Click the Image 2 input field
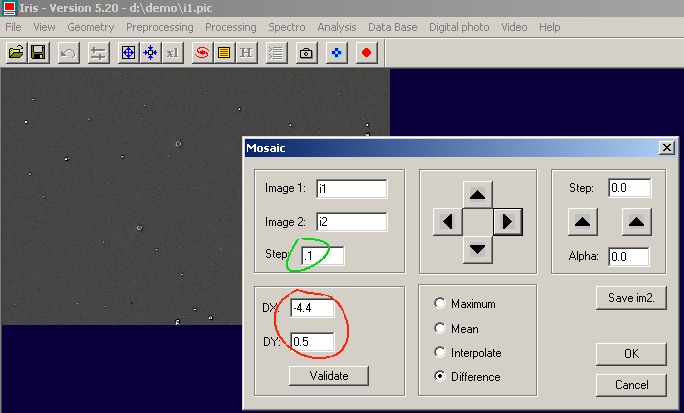 click(352, 222)
